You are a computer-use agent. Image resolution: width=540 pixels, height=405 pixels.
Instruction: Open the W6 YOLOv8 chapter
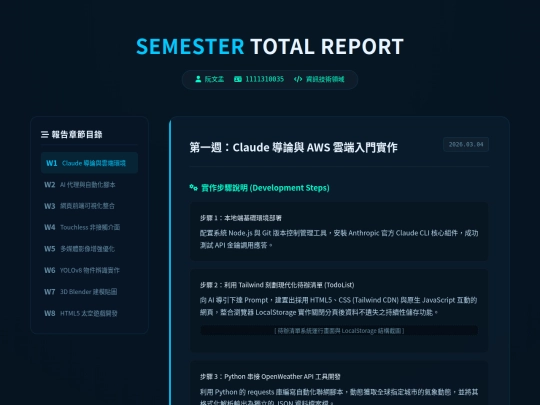pyautogui.click(x=89, y=270)
